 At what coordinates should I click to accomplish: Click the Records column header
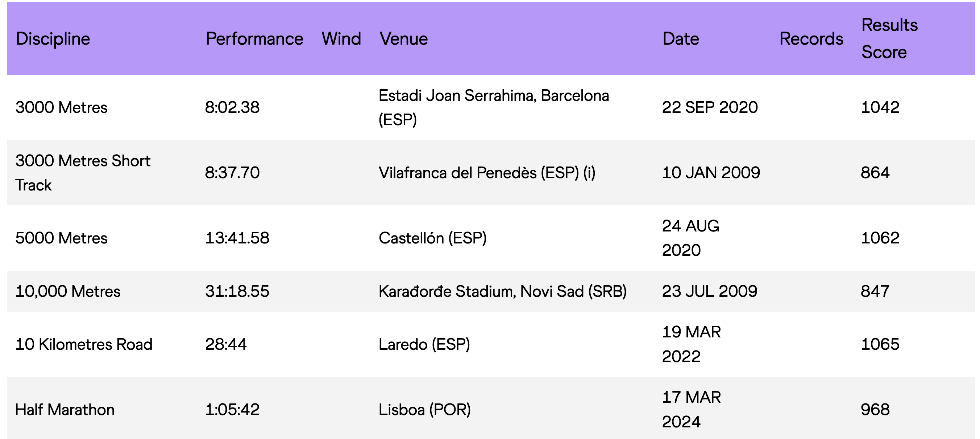[811, 39]
